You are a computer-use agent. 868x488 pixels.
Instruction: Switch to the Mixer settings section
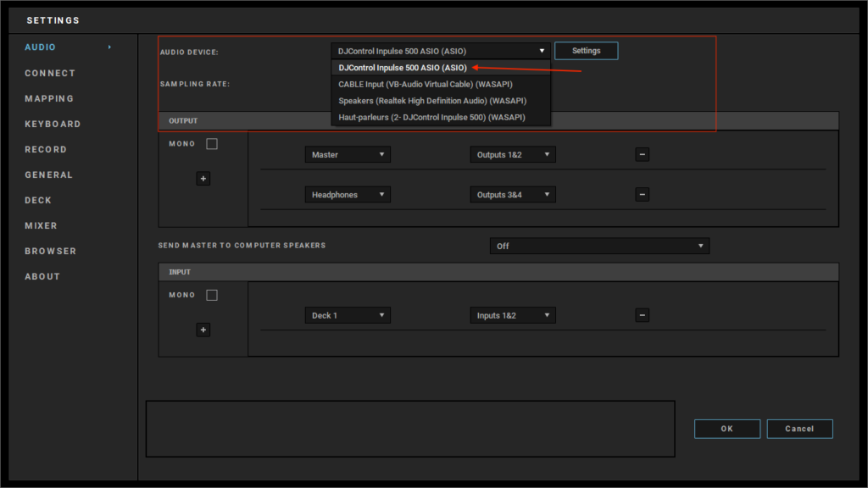tap(42, 226)
